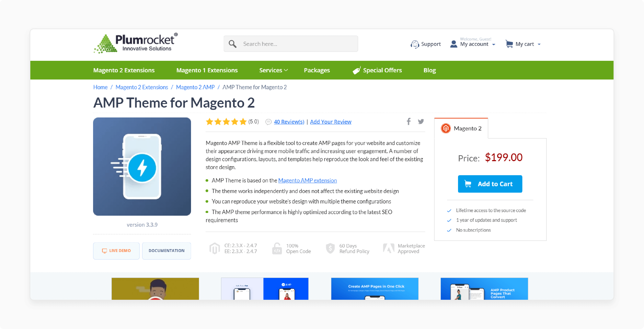
Task: Focus the Search here input field
Action: (291, 44)
